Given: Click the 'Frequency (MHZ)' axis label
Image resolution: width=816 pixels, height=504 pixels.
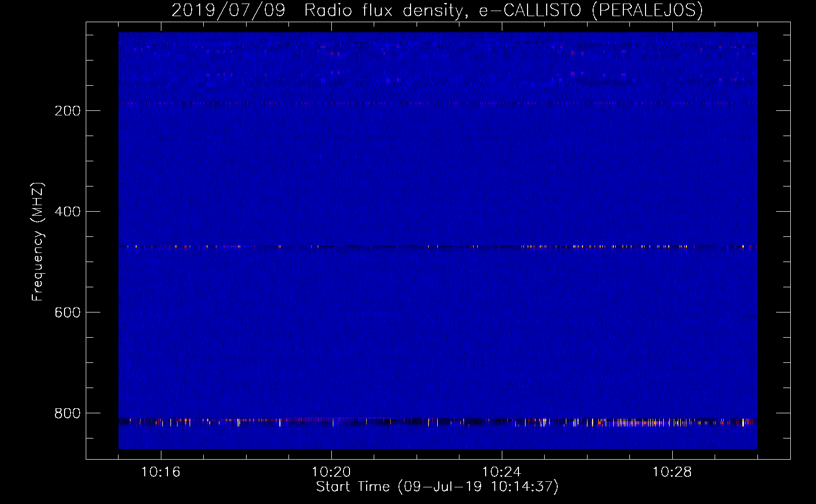Looking at the screenshot, I should (x=38, y=242).
